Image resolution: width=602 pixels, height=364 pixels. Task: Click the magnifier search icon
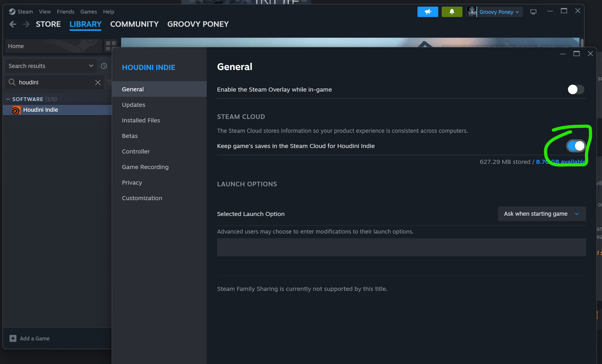click(x=12, y=82)
